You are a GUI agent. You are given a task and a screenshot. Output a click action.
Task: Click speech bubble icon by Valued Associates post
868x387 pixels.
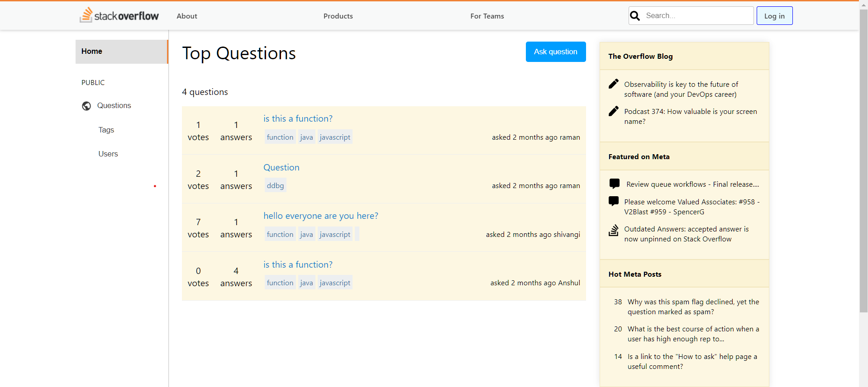tap(614, 201)
